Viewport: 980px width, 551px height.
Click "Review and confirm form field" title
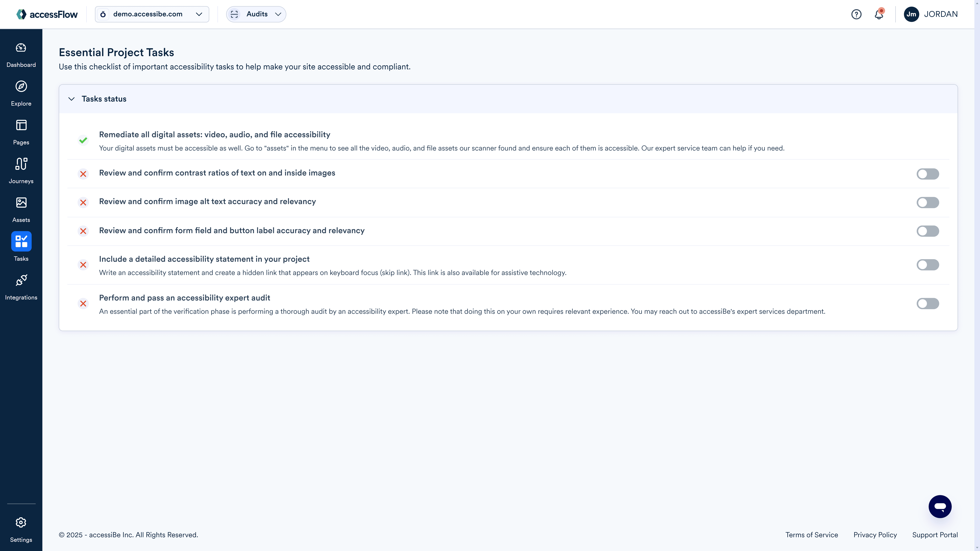click(x=232, y=231)
